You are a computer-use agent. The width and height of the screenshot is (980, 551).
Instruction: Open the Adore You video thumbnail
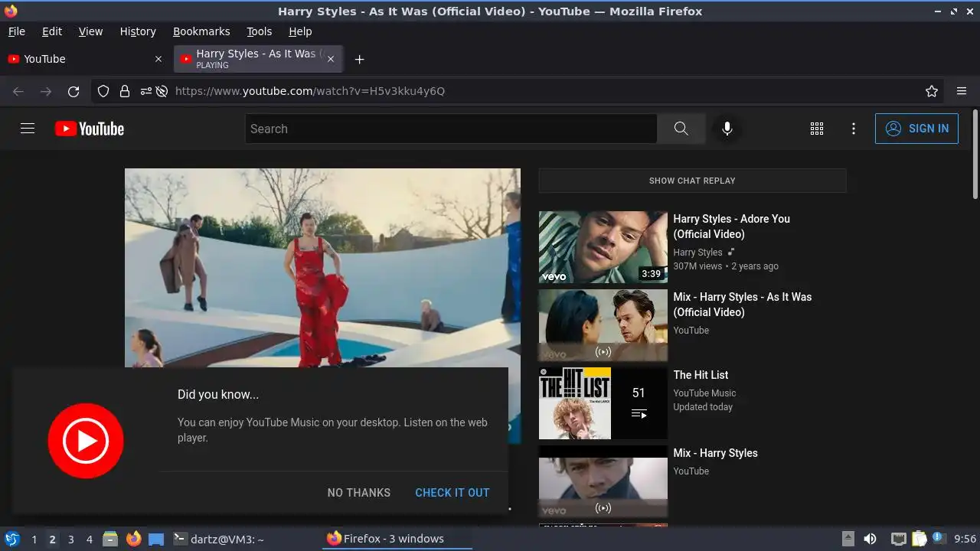(x=603, y=247)
